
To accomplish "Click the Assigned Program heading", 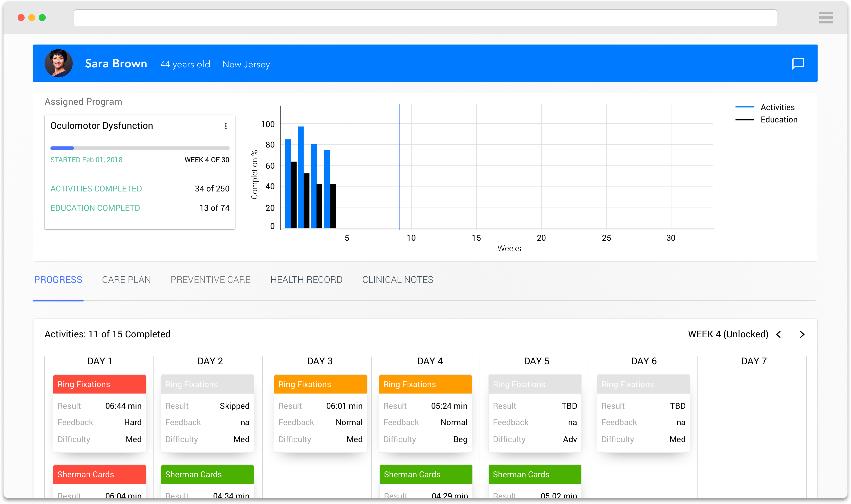I will click(83, 102).
